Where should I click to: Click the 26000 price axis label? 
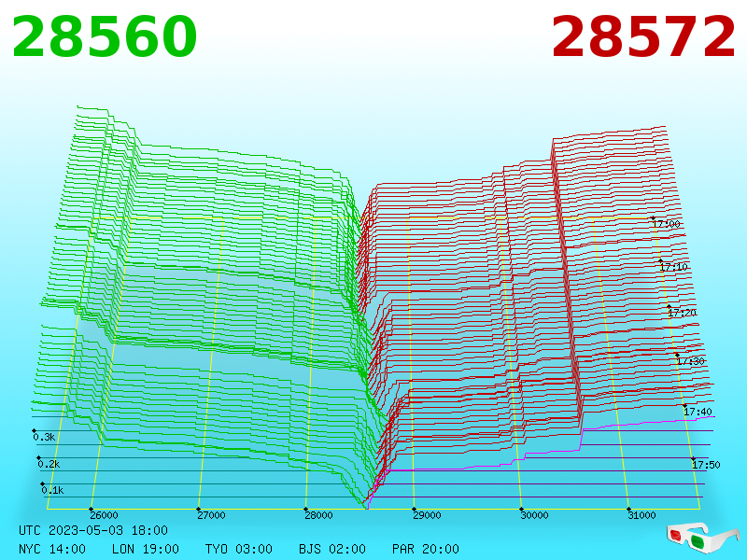click(104, 515)
